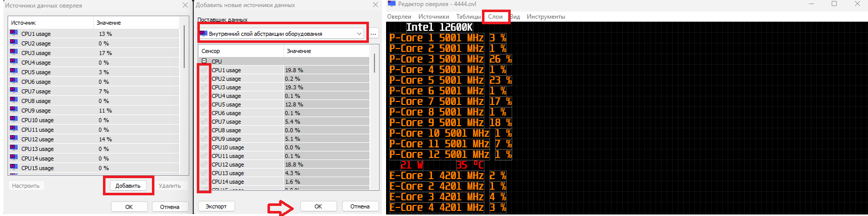Image resolution: width=868 pixels, height=216 pixels.
Task: Click the ellipsis button next to provider dropdown
Action: [x=373, y=34]
